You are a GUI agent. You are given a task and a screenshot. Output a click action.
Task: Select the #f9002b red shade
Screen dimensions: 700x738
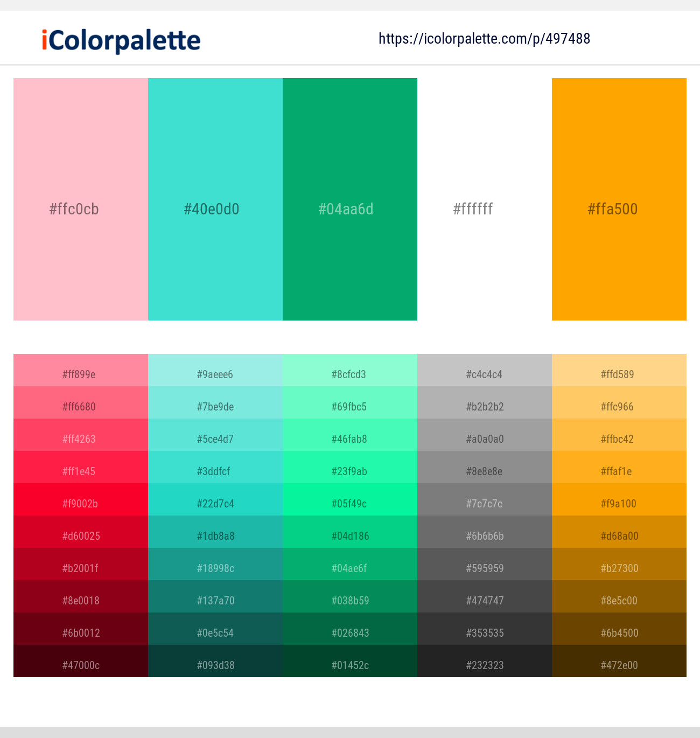80,504
